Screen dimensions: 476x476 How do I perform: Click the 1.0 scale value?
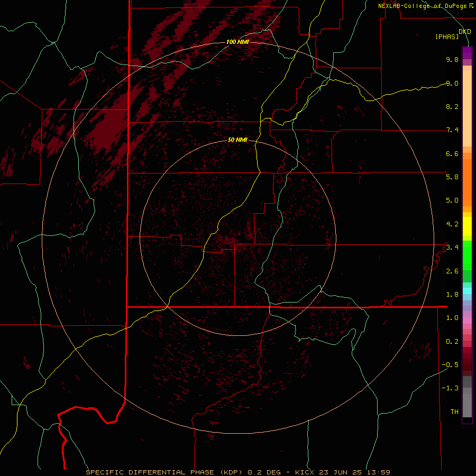tap(452, 318)
